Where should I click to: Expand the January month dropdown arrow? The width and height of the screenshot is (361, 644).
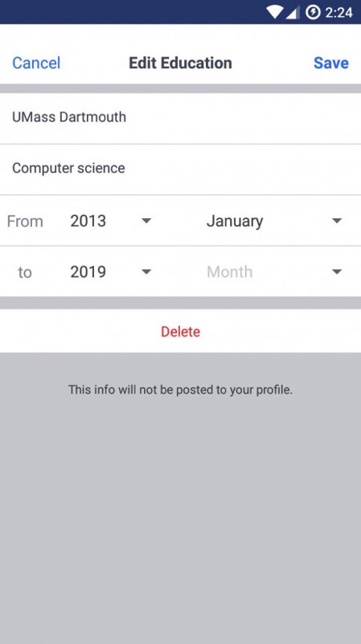(x=337, y=221)
